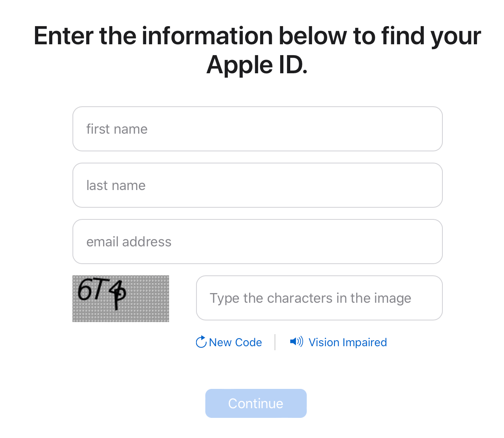This screenshot has width=504, height=438.
Task: Click the captcha image showing 6T4
Action: [121, 299]
